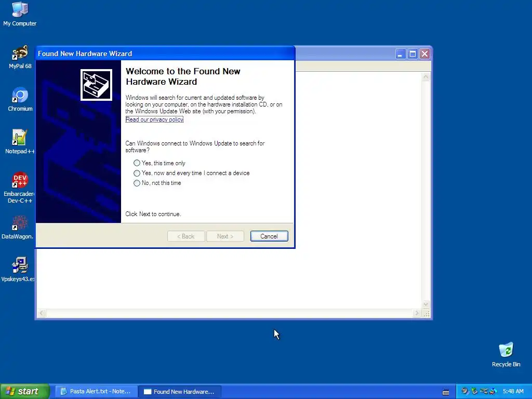Click Notepad vertical scrollbar up arrow

tap(426, 77)
